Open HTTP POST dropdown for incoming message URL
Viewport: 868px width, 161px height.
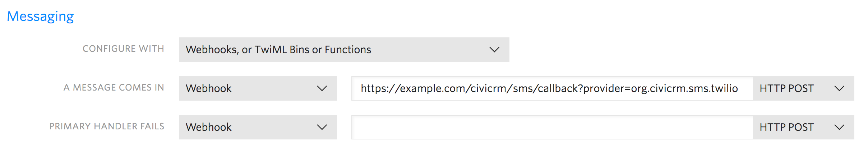click(x=803, y=88)
